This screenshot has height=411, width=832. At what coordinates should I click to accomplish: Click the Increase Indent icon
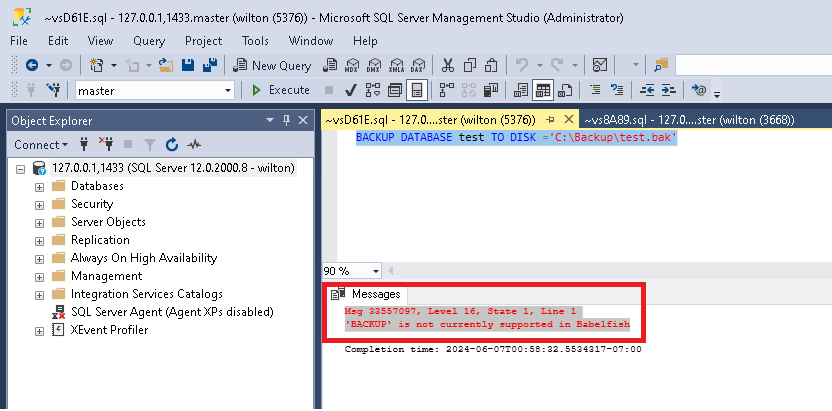pos(669,90)
